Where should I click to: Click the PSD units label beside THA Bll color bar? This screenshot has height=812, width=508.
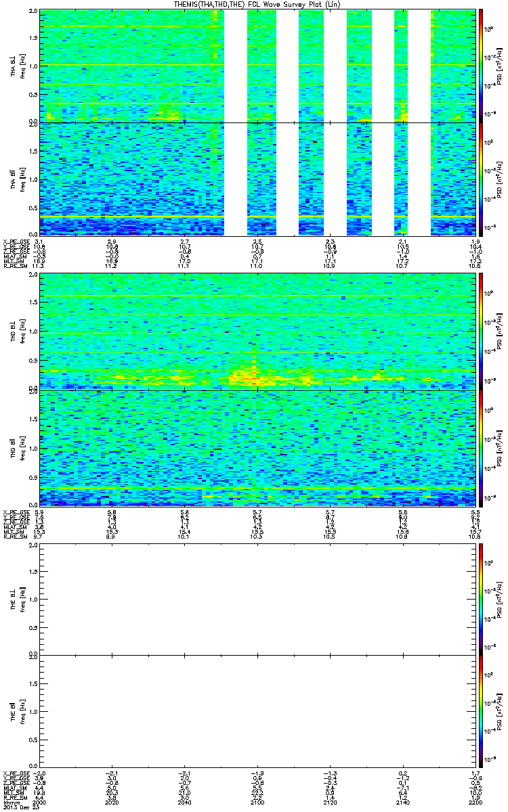(x=499, y=179)
